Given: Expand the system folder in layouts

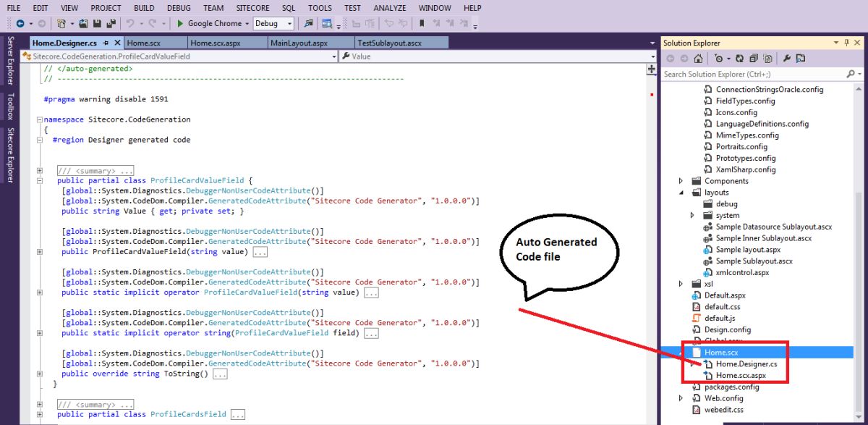Looking at the screenshot, I should point(694,215).
